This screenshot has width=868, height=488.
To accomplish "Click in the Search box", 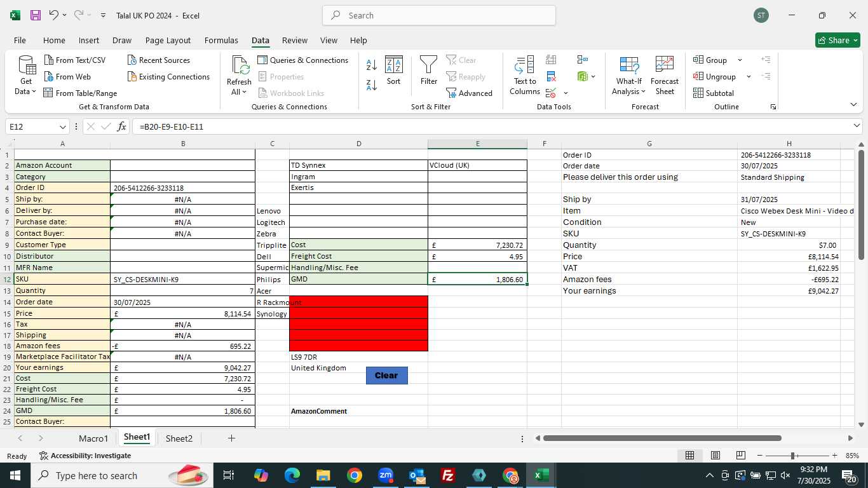I will (x=439, y=15).
